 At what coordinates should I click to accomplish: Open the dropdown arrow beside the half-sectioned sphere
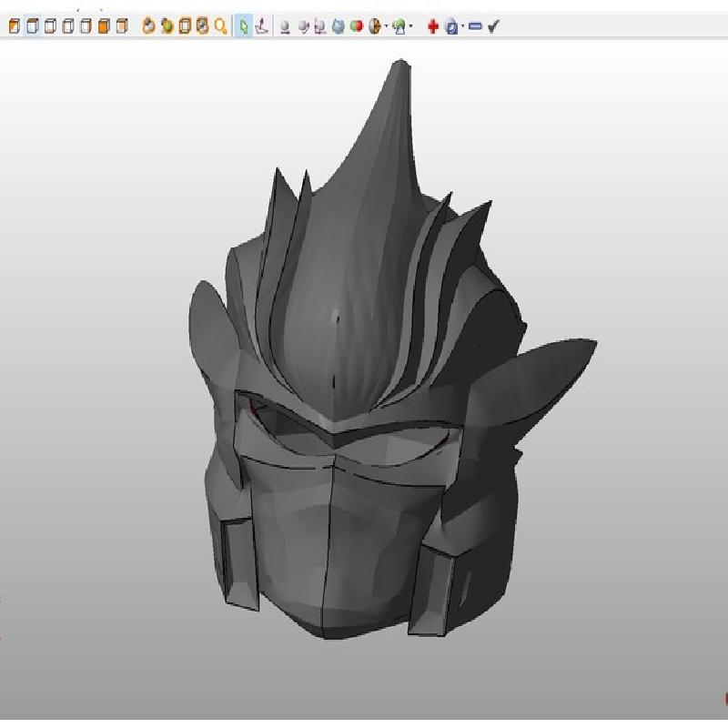[386, 26]
